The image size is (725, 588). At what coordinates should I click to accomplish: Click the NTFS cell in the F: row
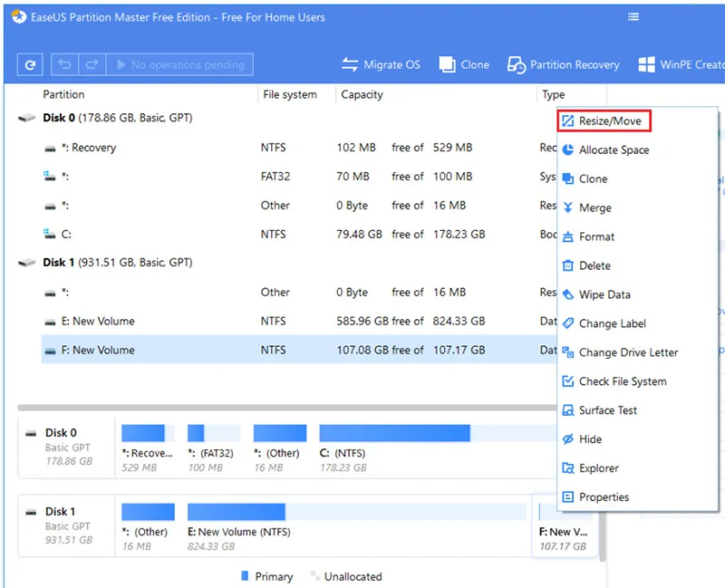click(x=274, y=350)
